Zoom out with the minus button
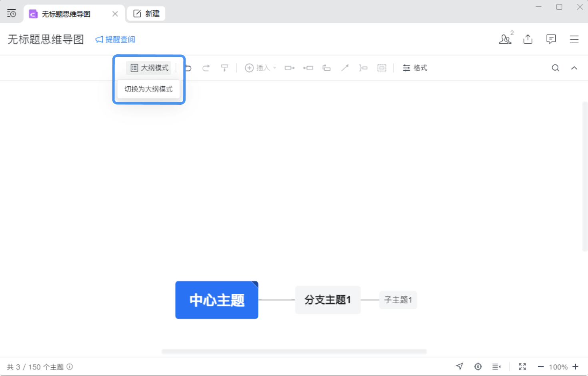The width and height of the screenshot is (588, 376). [x=541, y=367]
